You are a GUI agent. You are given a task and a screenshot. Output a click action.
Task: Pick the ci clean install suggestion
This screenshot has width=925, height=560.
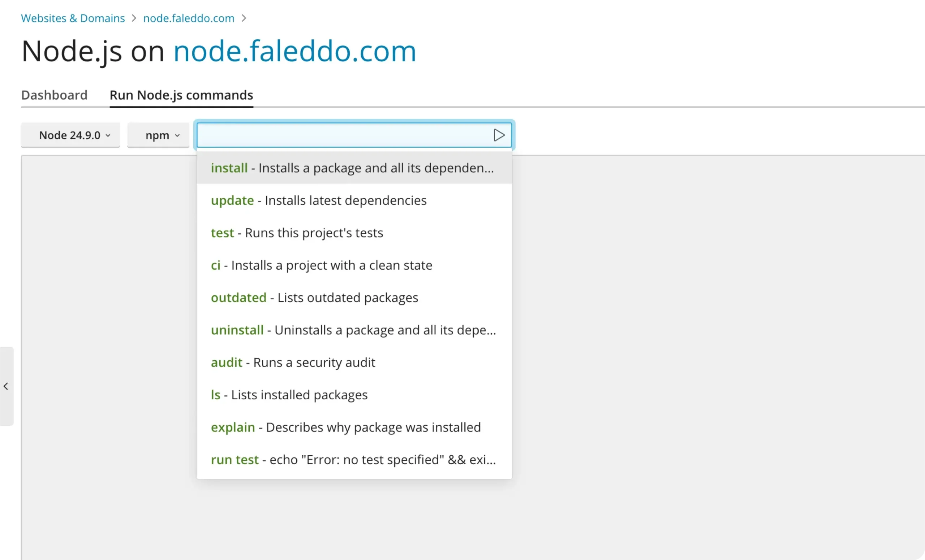pyautogui.click(x=321, y=265)
